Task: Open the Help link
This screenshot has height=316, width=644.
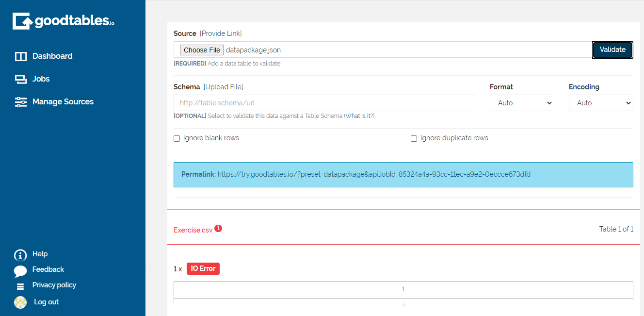Action: tap(40, 254)
